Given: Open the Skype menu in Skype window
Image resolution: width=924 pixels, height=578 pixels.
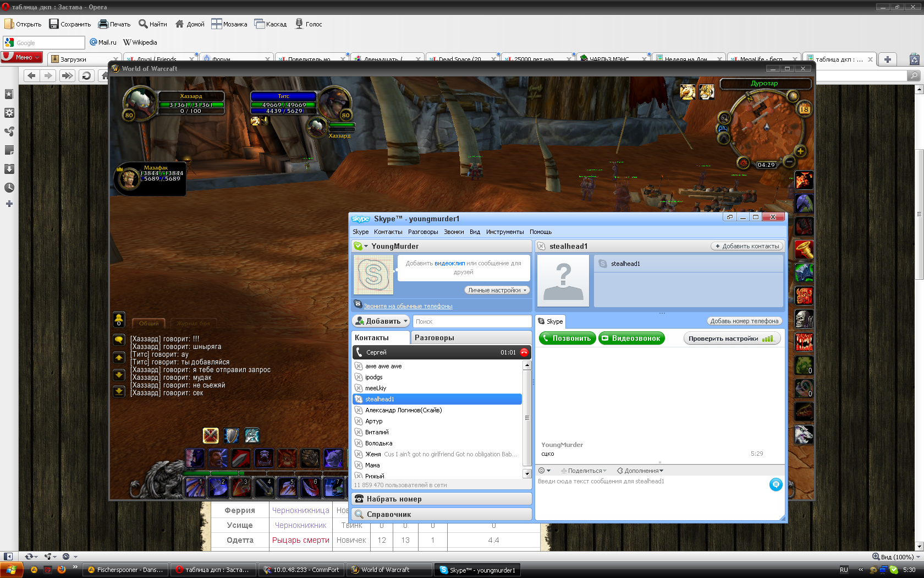Looking at the screenshot, I should click(361, 232).
